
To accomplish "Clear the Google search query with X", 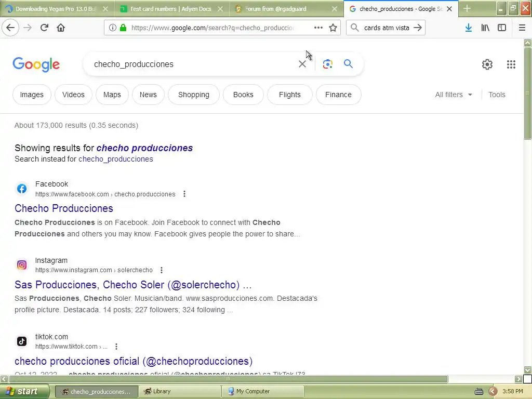I will [x=302, y=64].
